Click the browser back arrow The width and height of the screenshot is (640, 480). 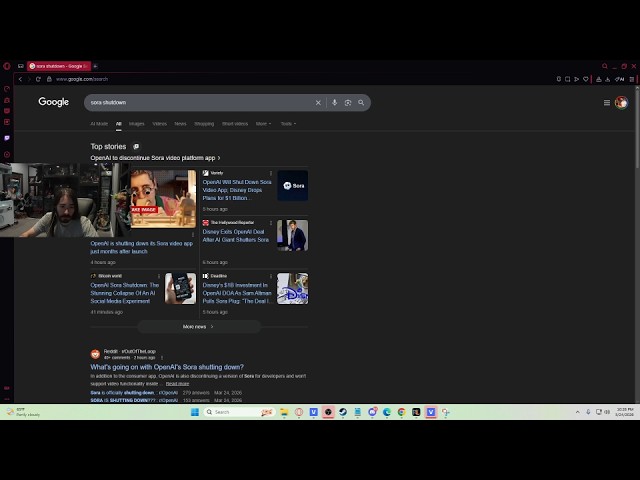(20, 79)
